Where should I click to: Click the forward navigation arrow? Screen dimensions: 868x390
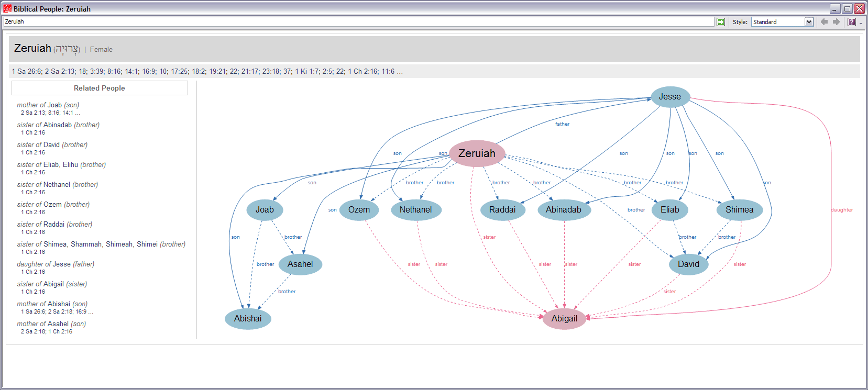(x=836, y=22)
